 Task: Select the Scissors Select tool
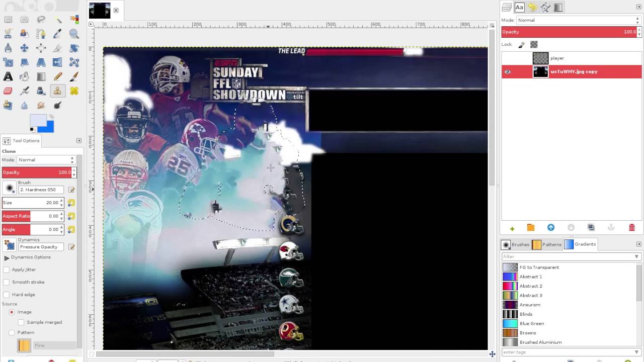click(x=8, y=34)
